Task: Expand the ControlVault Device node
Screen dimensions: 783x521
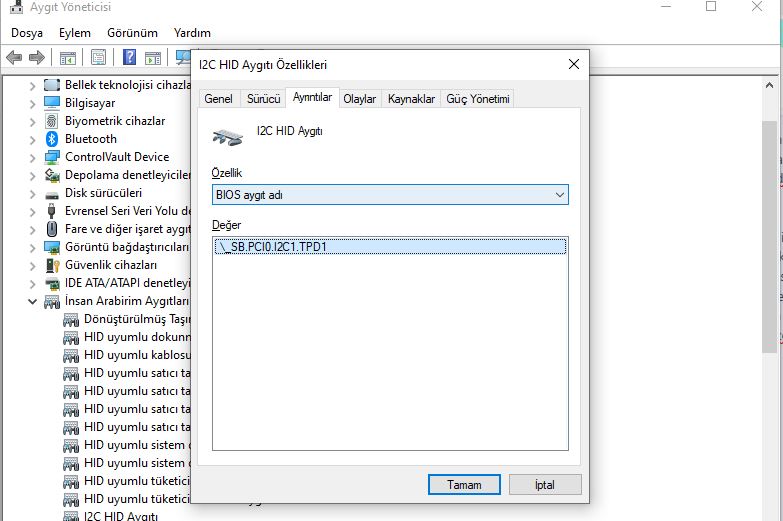Action: pyautogui.click(x=32, y=158)
